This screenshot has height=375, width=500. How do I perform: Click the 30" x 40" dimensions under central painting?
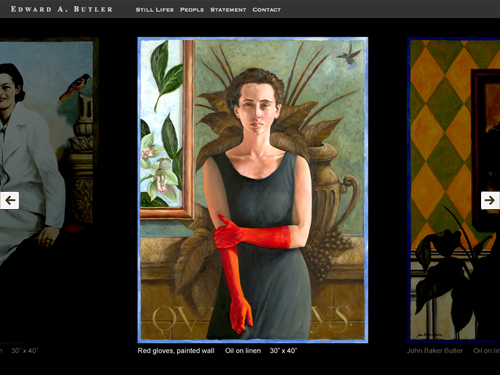[x=283, y=351]
